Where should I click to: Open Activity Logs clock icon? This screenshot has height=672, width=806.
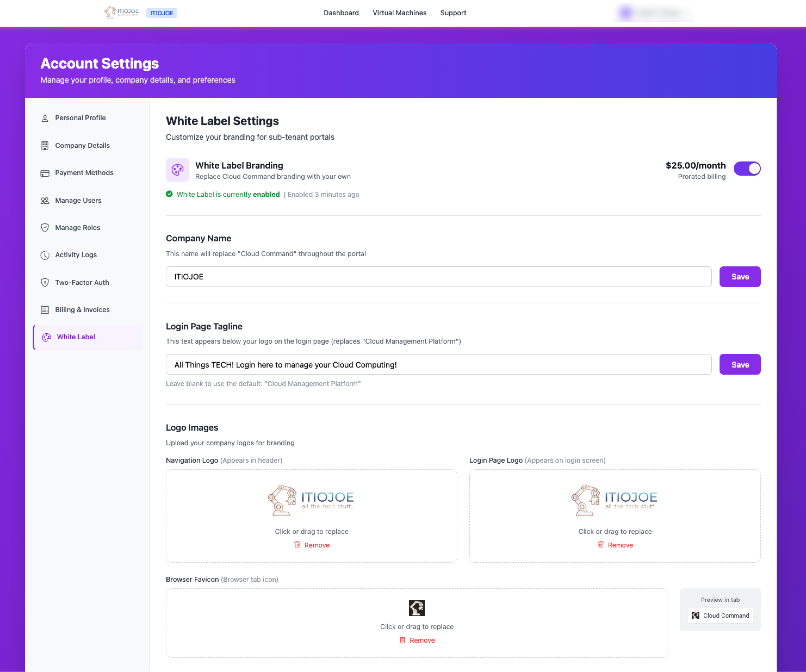tap(45, 255)
